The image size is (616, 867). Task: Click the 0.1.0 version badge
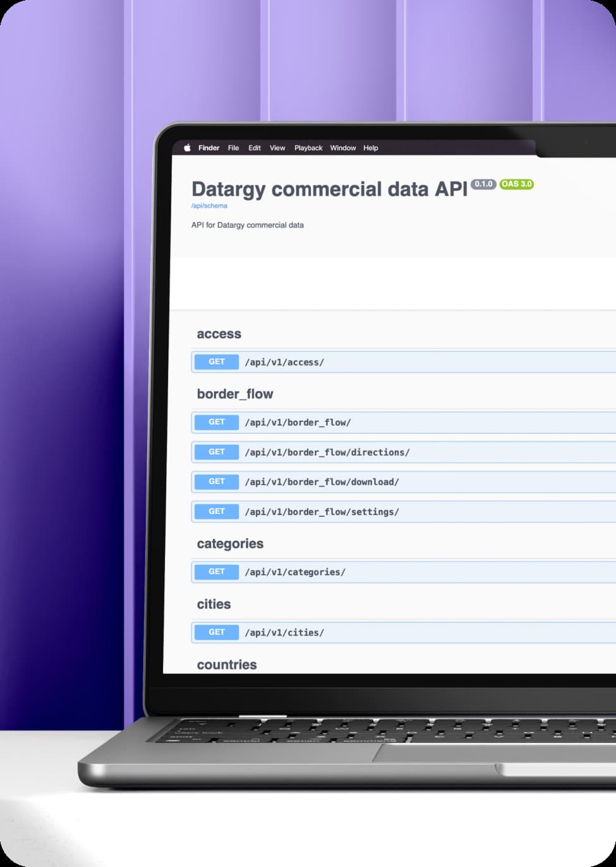click(483, 184)
